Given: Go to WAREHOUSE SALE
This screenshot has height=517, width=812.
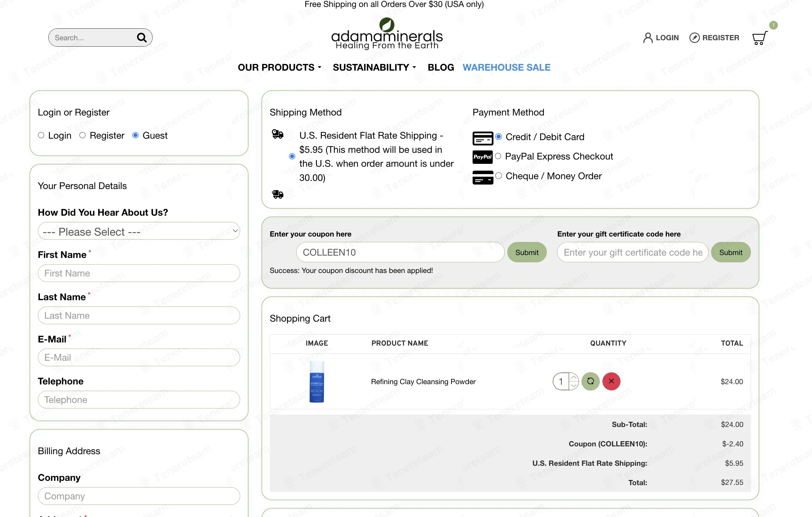Looking at the screenshot, I should pos(506,67).
